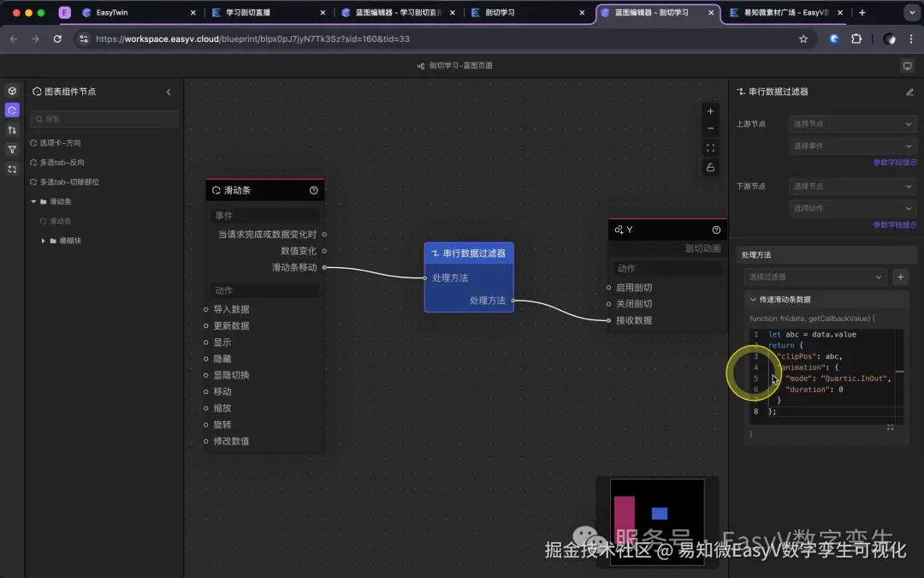The height and width of the screenshot is (578, 924).
Task: Edit filter name with pencil icon
Action: coord(909,92)
